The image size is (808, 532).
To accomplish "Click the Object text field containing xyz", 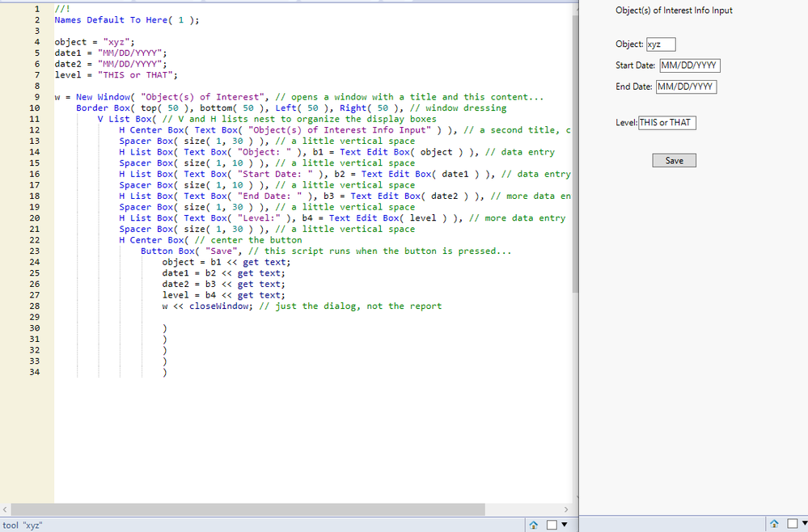I will (x=661, y=44).
